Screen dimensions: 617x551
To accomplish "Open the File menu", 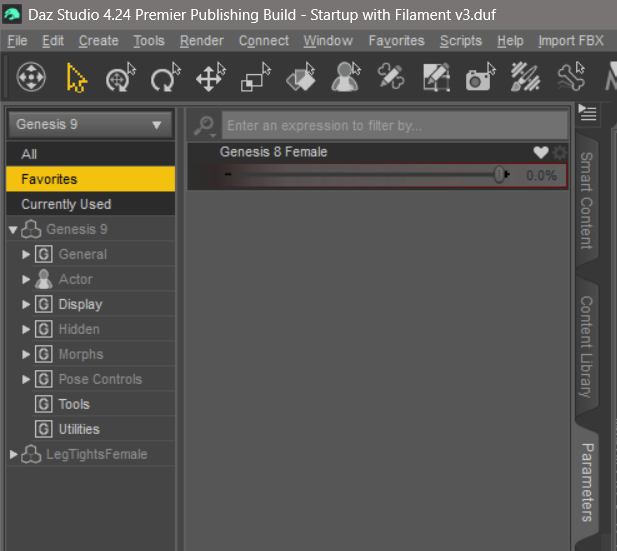I will 17,41.
